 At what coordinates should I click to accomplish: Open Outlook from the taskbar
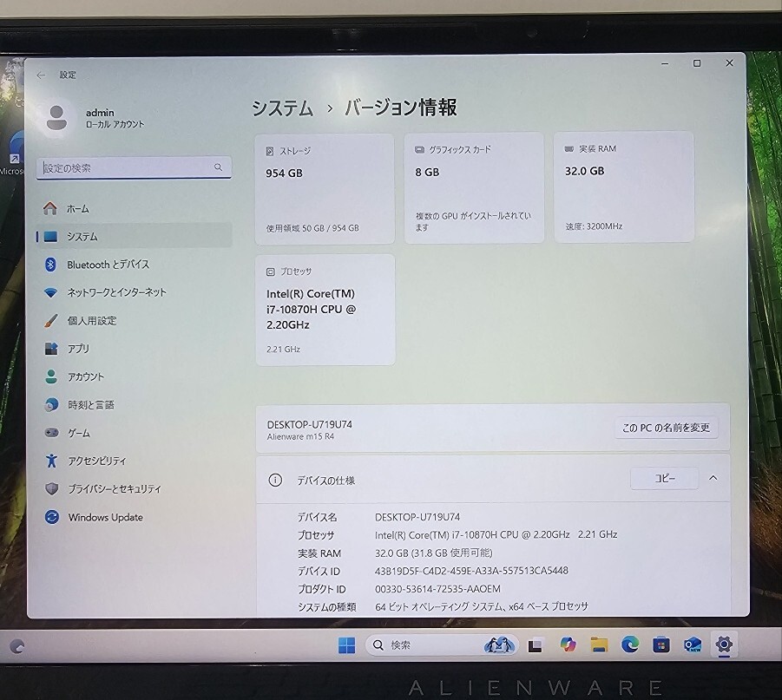pyautogui.click(x=693, y=644)
